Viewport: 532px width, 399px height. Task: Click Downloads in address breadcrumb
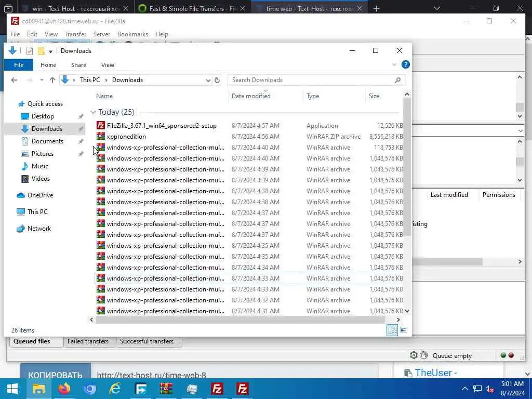point(128,80)
